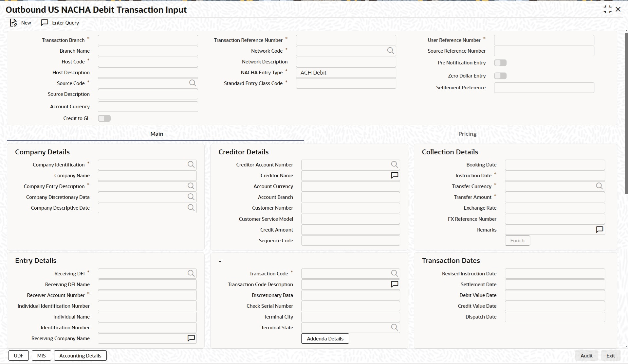Screen dimensions: 628x364
Task: Click the Credit Amount input field
Action: 350,230
